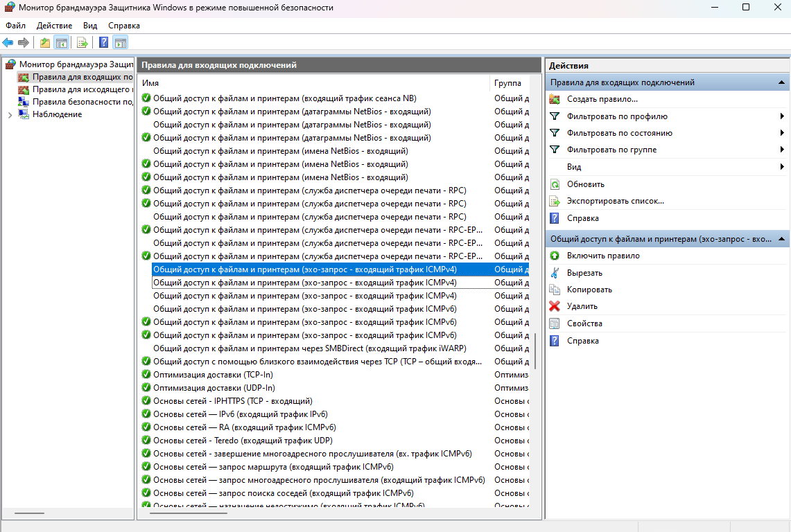Click the Export list toolbar icon
This screenshot has height=532, width=791.
82,43
